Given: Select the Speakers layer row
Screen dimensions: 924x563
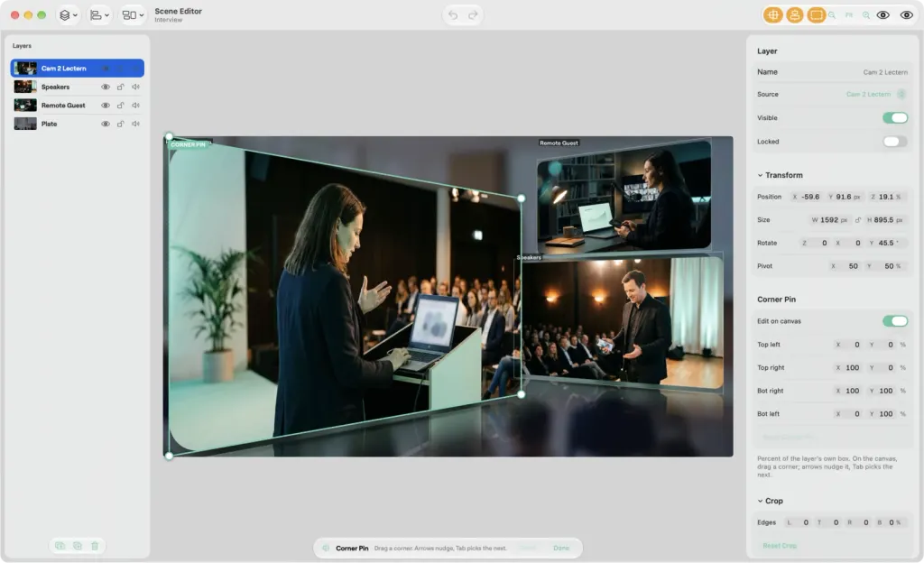Looking at the screenshot, I should [78, 87].
